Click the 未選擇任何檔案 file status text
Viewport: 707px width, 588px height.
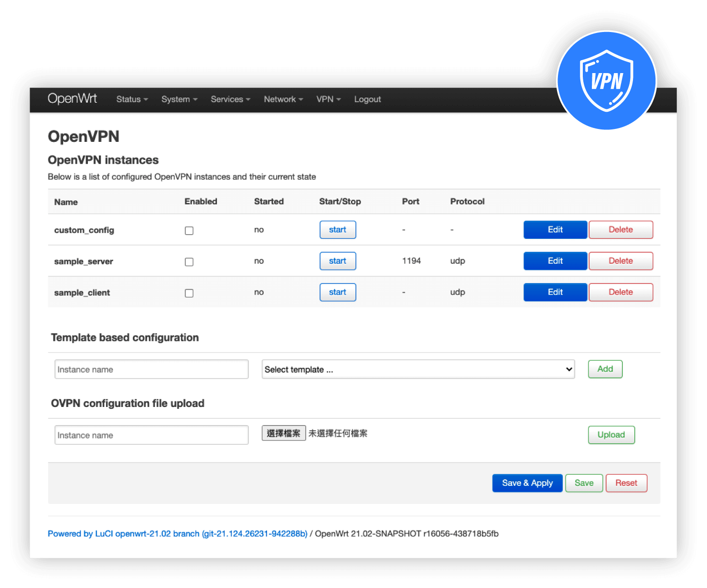[x=338, y=433]
